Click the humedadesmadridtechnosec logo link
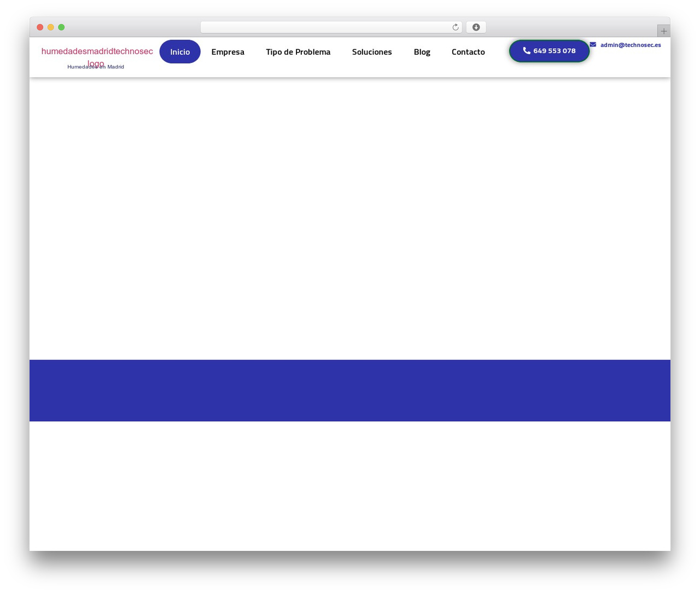 [x=97, y=57]
